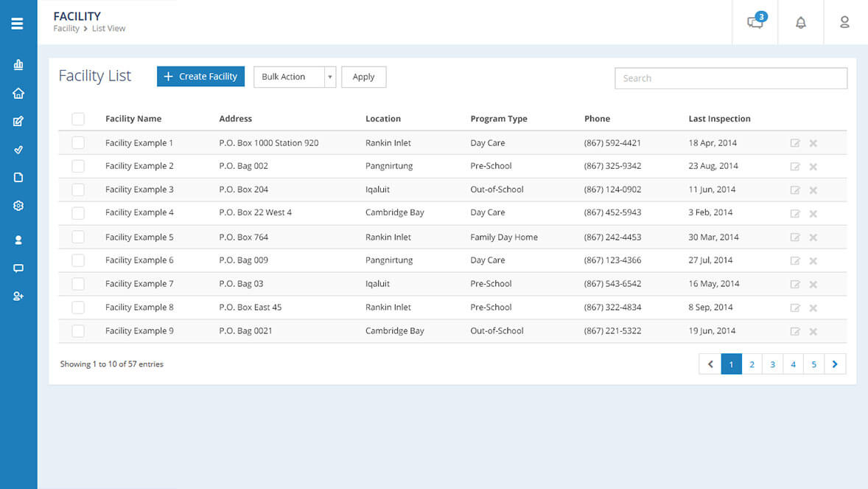Jump to page 3 of list
Viewport: 868px width, 489px height.
coord(772,364)
